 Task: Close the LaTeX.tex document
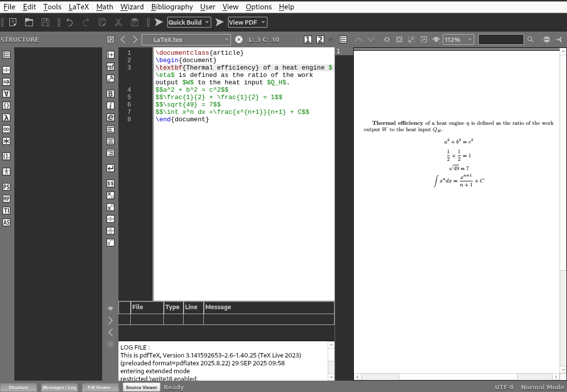(x=239, y=39)
